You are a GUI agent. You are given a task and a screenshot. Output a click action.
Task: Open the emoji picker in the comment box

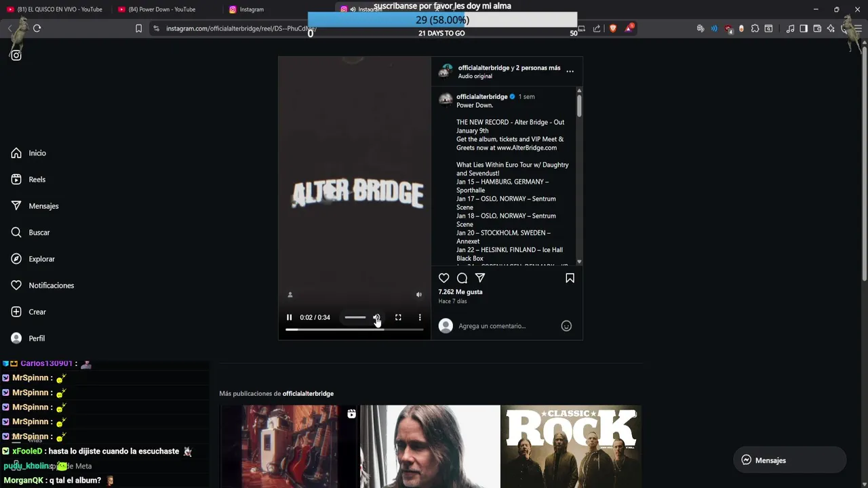pos(566,326)
